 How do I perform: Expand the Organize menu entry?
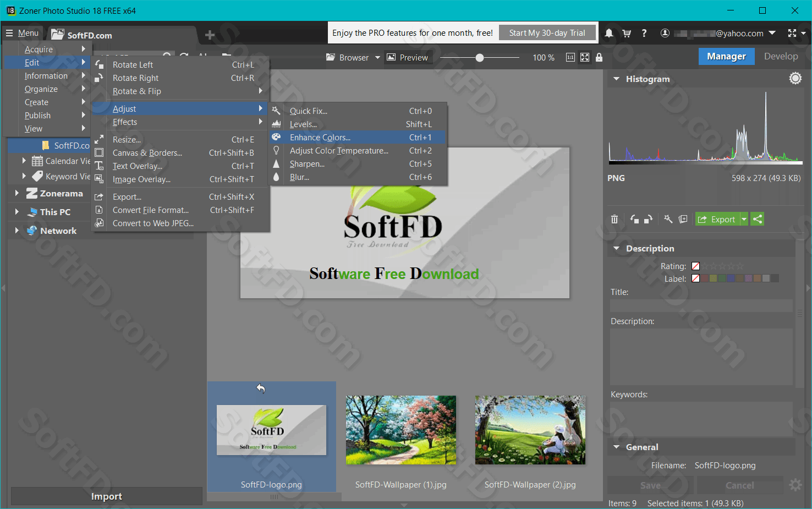pyautogui.click(x=46, y=89)
